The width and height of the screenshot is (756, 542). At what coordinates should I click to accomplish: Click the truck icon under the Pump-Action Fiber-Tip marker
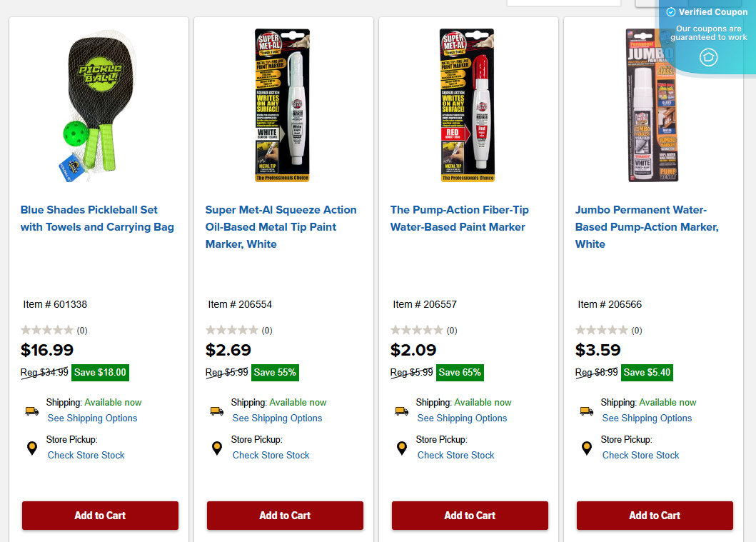401,411
